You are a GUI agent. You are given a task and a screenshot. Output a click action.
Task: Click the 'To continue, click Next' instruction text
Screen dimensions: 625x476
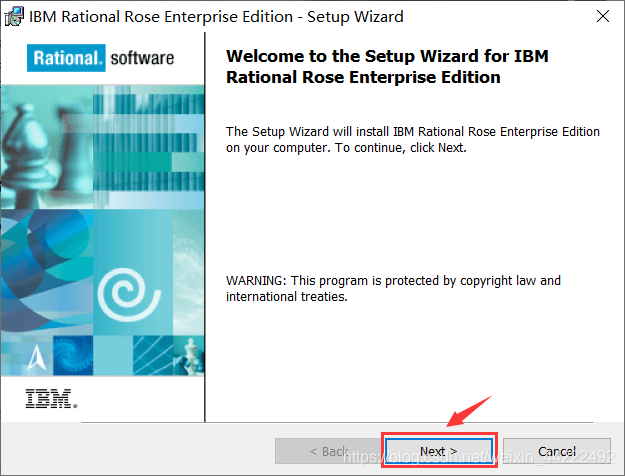[401, 148]
